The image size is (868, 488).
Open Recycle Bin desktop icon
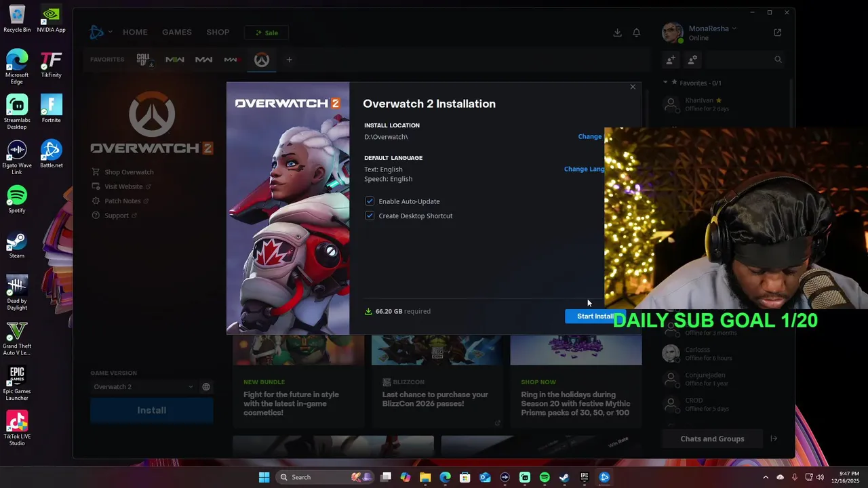tap(17, 19)
